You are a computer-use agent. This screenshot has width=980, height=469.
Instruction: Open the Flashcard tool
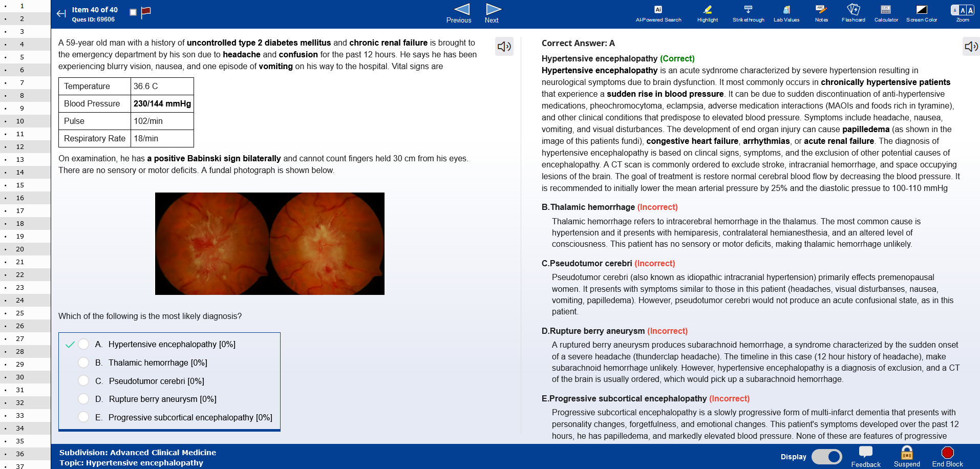click(x=854, y=14)
